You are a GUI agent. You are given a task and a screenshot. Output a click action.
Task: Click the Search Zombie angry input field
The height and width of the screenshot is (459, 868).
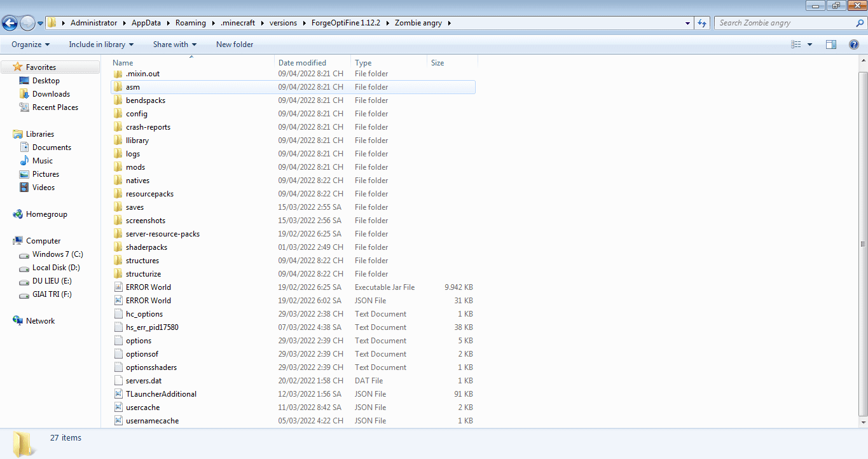785,23
